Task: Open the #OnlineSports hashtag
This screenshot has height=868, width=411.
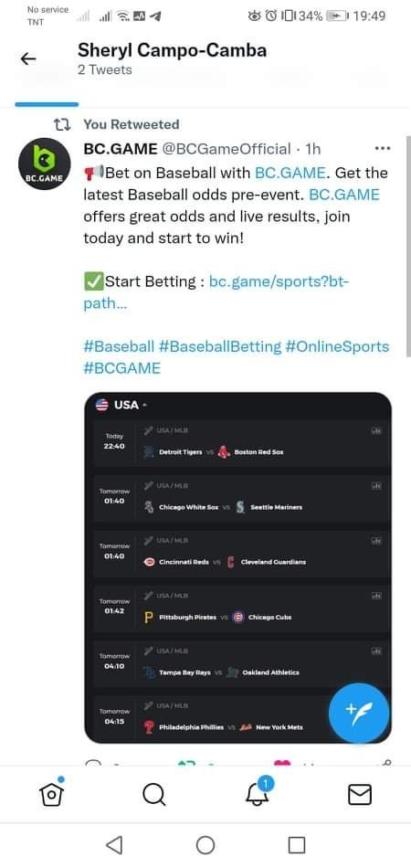Action: 337,346
